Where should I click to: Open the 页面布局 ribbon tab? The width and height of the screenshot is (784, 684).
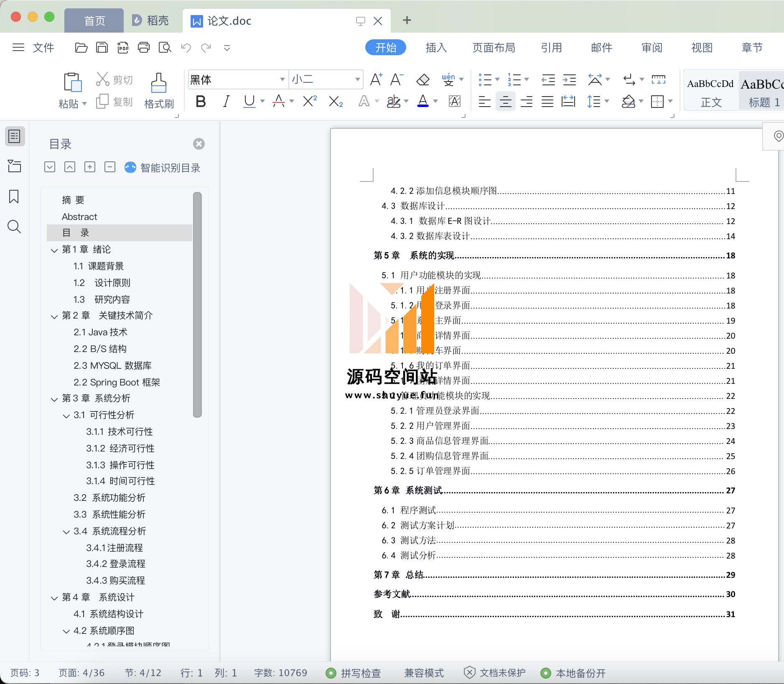click(494, 48)
